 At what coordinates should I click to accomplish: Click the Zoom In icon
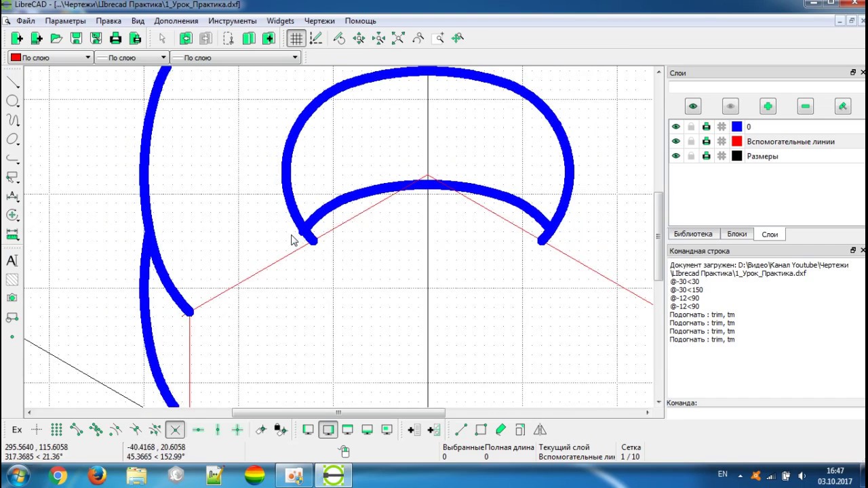[359, 39]
